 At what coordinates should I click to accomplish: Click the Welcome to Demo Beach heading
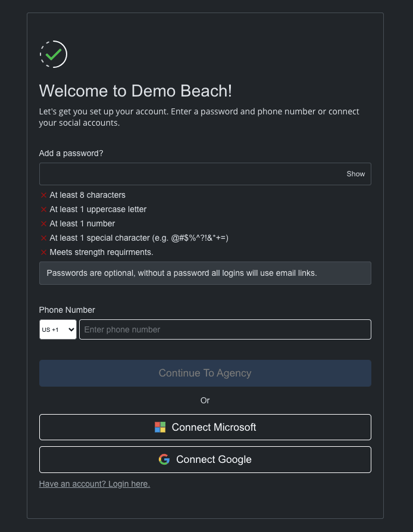coord(136,91)
